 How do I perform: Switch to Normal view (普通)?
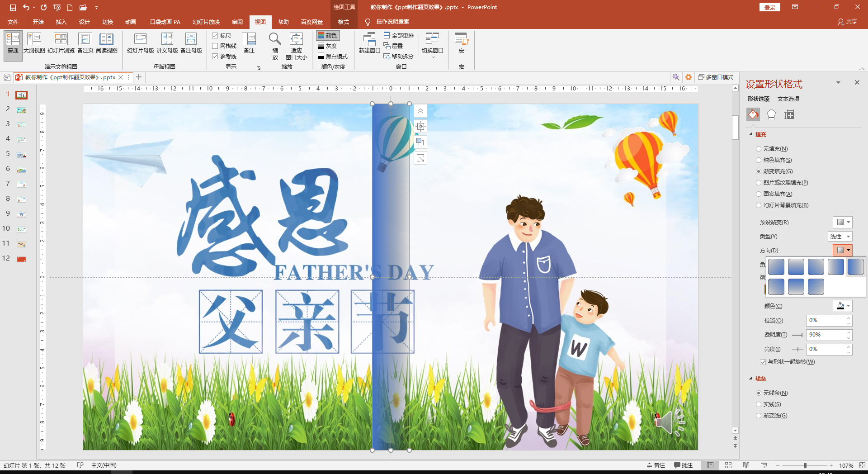tap(13, 45)
